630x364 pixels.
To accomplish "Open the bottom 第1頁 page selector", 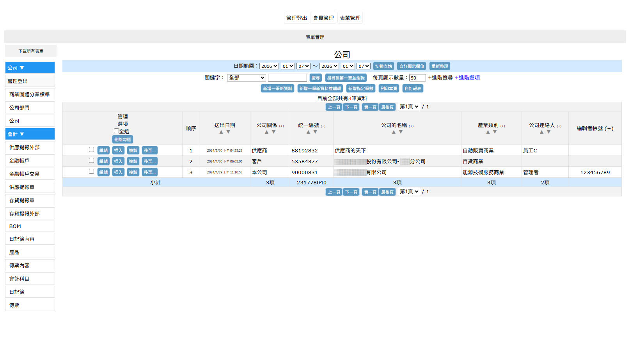I will (409, 191).
